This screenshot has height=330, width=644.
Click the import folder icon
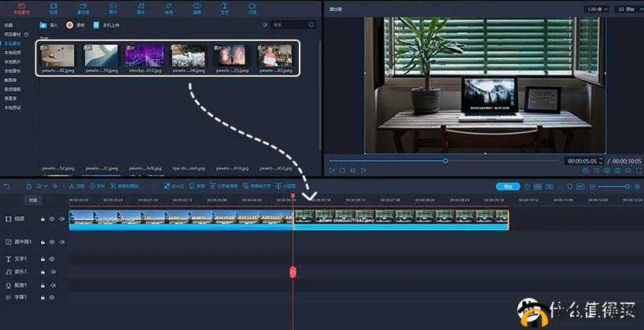tap(42, 25)
